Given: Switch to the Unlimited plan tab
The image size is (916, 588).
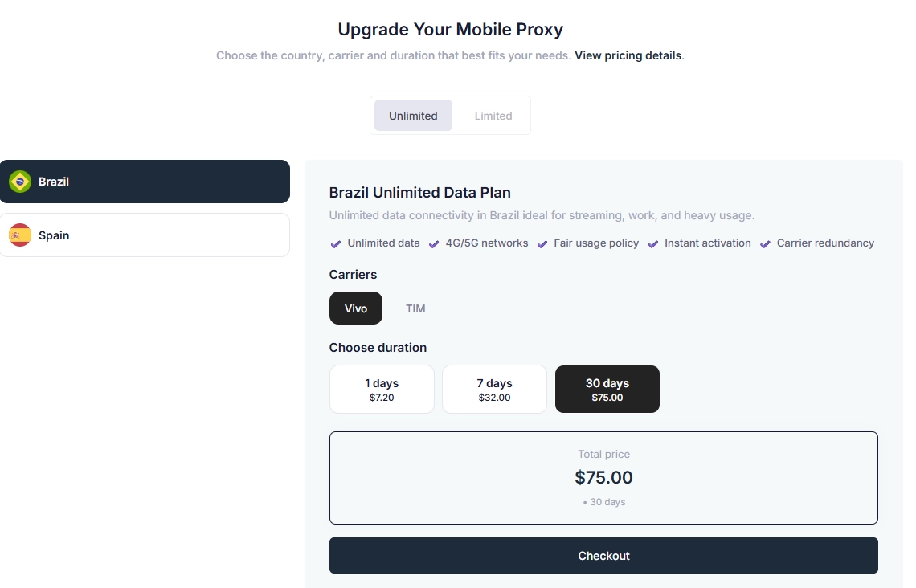Looking at the screenshot, I should pyautogui.click(x=413, y=116).
